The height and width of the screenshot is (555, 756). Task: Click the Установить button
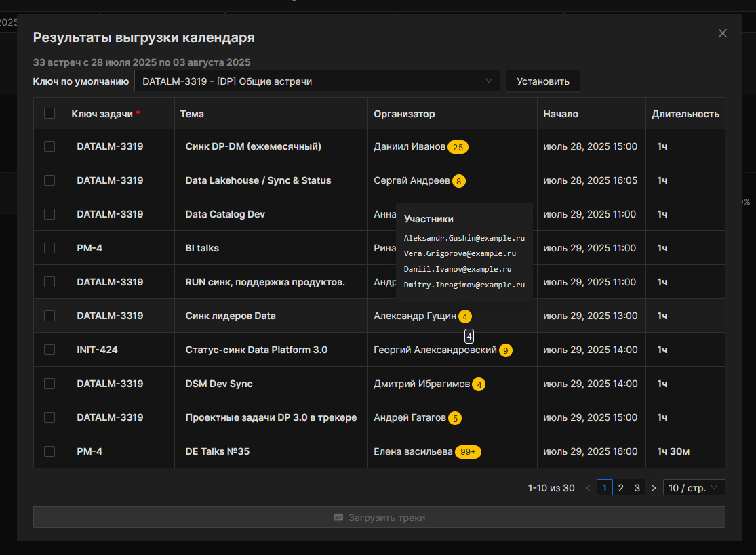tap(543, 81)
